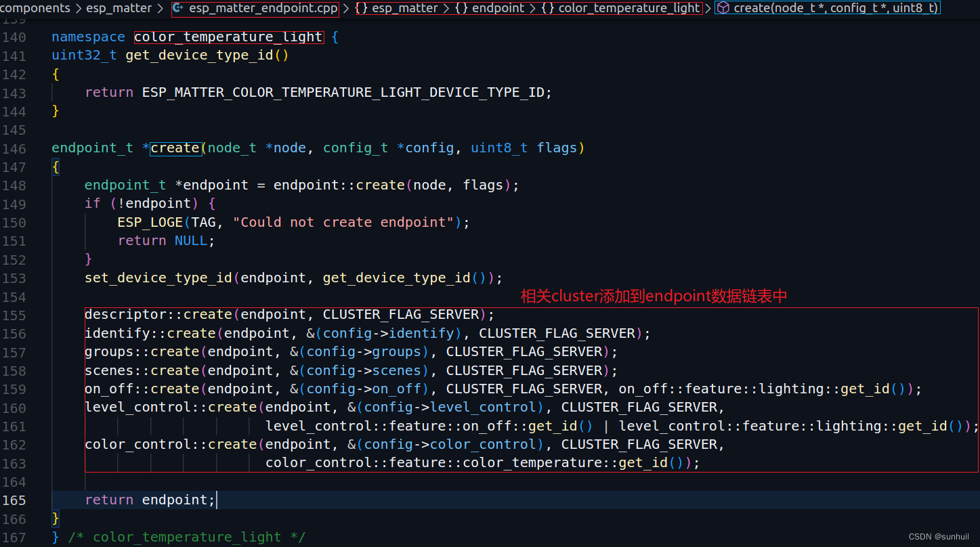Screen dimensions: 980x547
Task: Select the highlighted create function name on line 146
Action: pos(175,148)
